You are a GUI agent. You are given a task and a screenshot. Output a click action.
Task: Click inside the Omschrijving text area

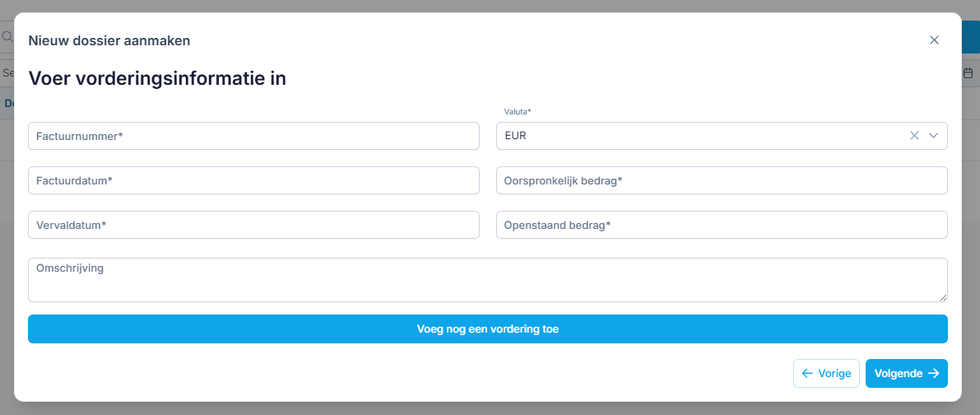click(487, 280)
